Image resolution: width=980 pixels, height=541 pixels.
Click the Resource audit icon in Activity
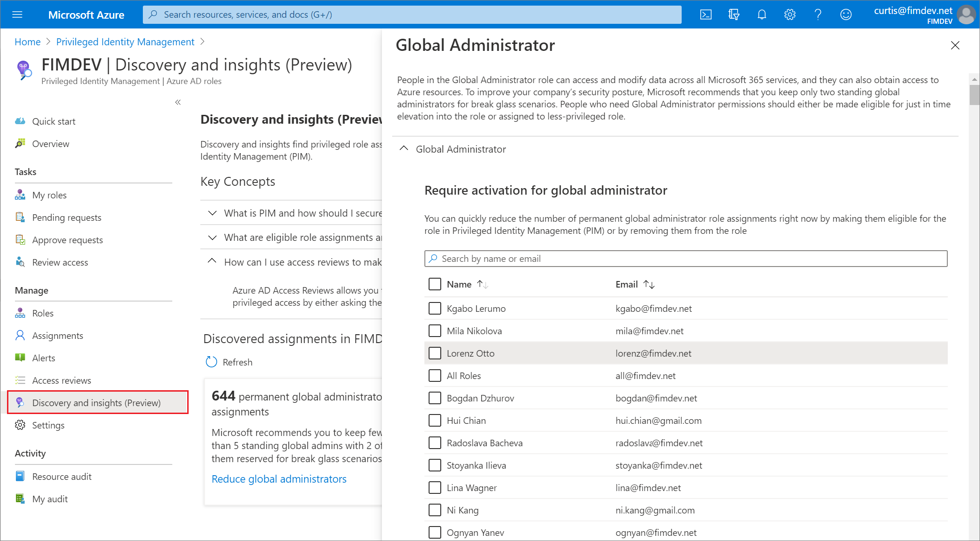pos(19,476)
